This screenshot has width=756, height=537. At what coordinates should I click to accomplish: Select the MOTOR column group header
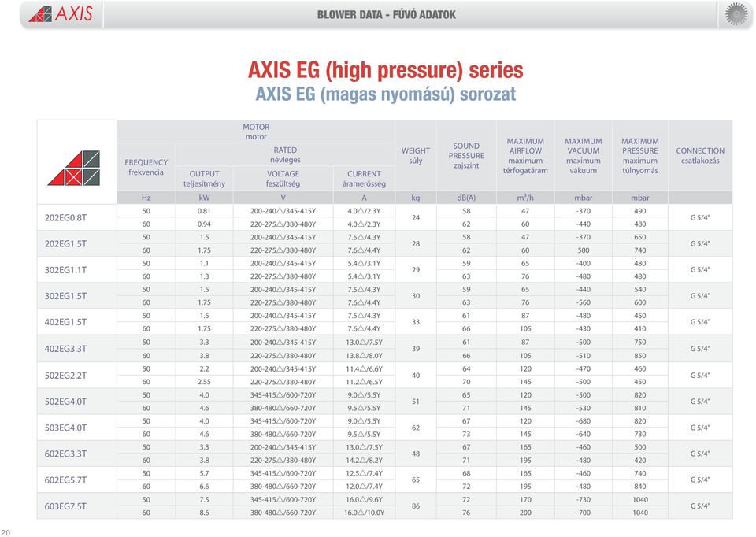(x=255, y=131)
